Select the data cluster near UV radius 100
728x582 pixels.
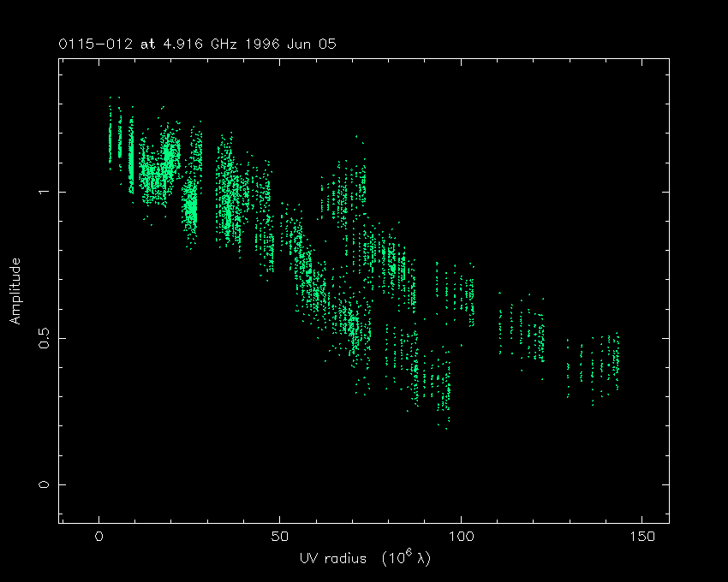pyautogui.click(x=456, y=293)
